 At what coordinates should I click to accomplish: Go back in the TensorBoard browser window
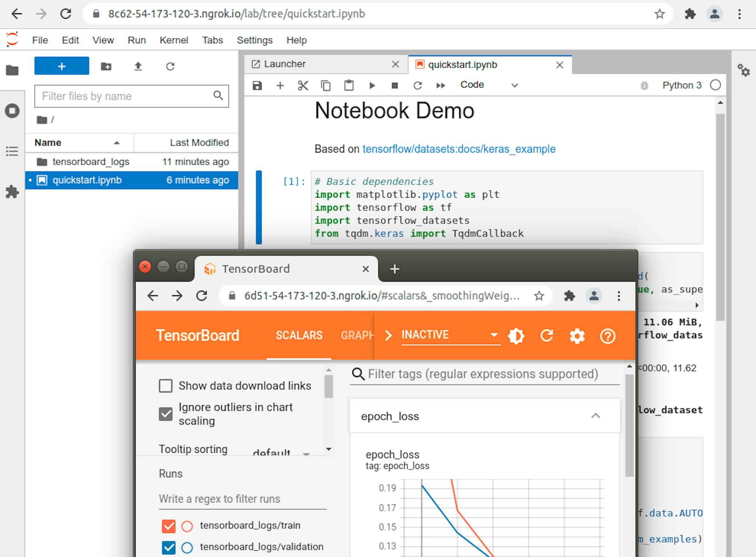tap(152, 295)
